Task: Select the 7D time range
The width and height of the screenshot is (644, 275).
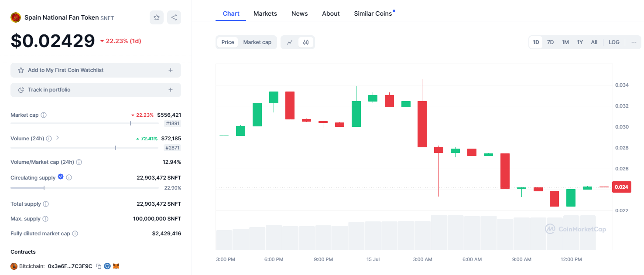Action: 551,42
